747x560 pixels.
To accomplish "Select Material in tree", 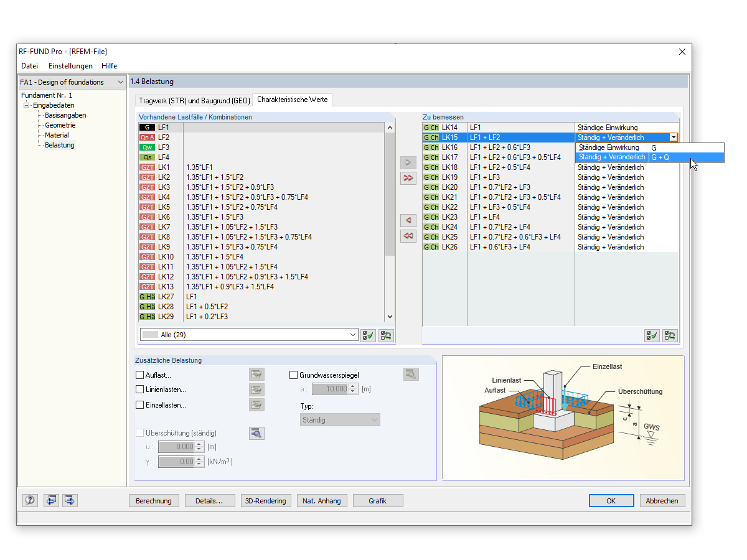I will (x=57, y=135).
